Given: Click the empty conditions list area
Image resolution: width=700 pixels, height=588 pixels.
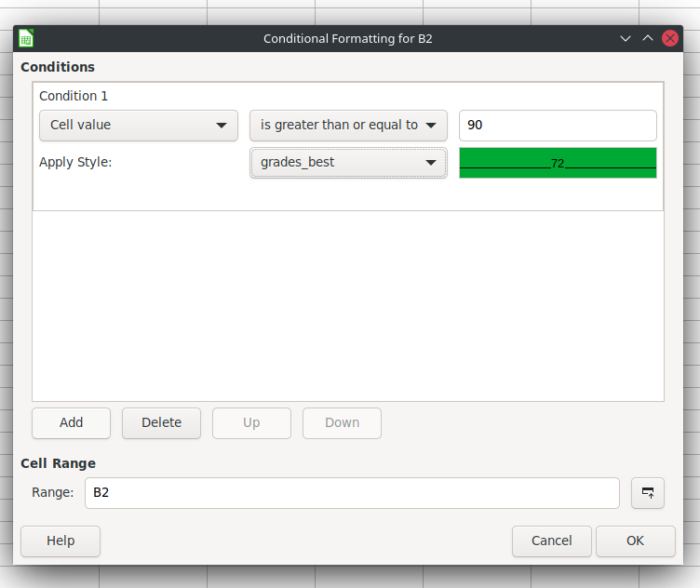Looking at the screenshot, I should coord(348,305).
